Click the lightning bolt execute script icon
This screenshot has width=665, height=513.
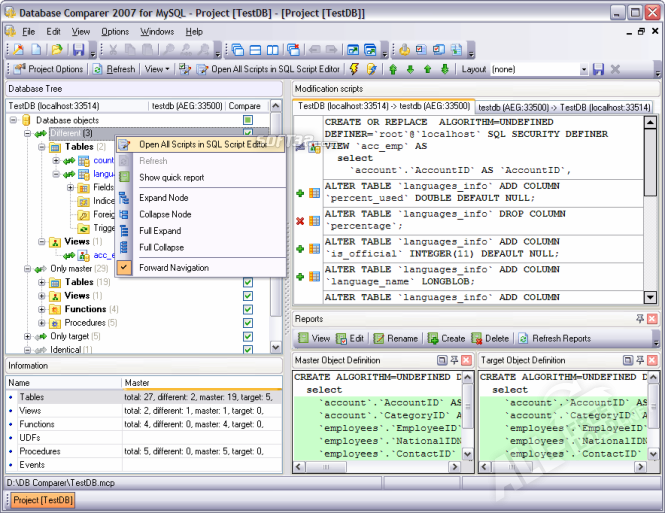[x=354, y=69]
